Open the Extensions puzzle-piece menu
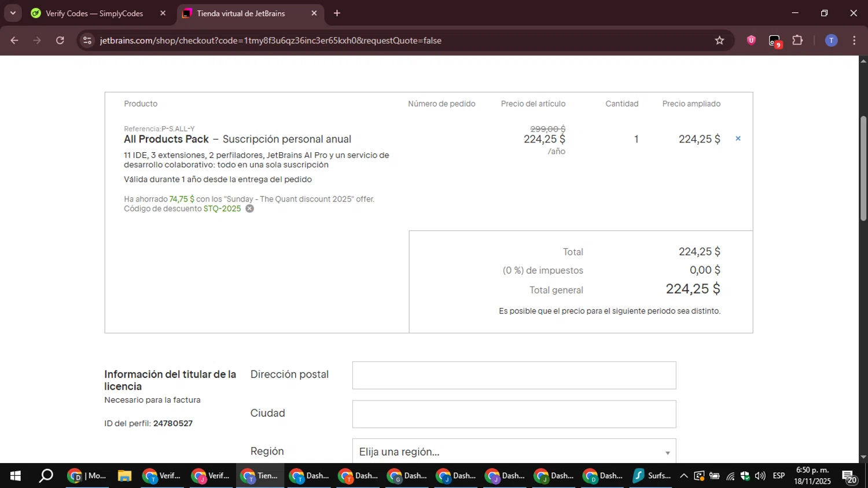 coord(797,41)
